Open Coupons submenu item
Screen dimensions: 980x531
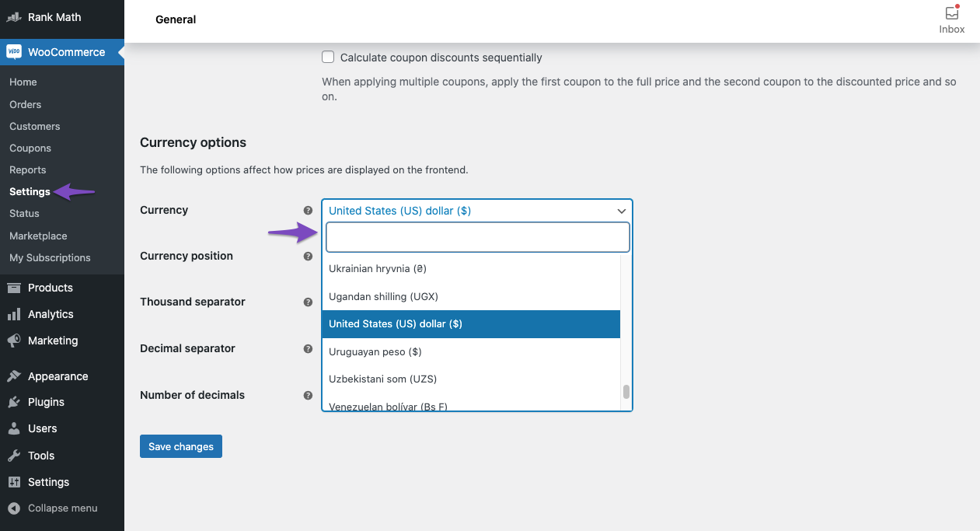click(30, 148)
